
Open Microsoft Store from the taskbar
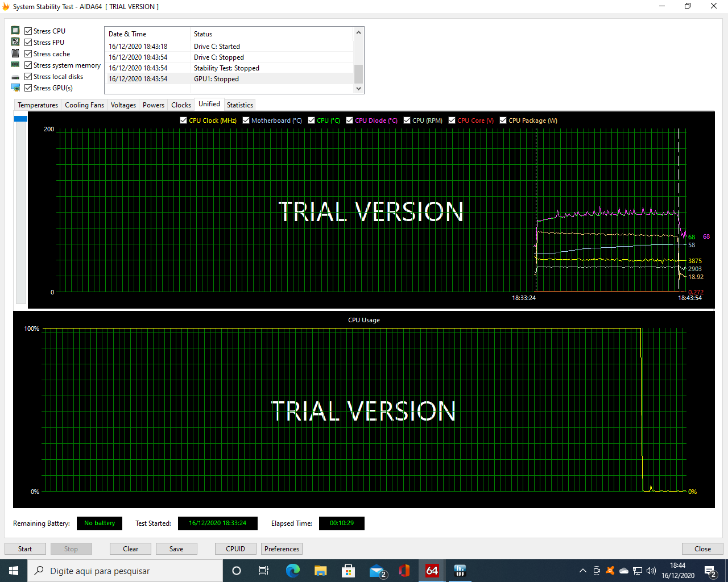[348, 571]
